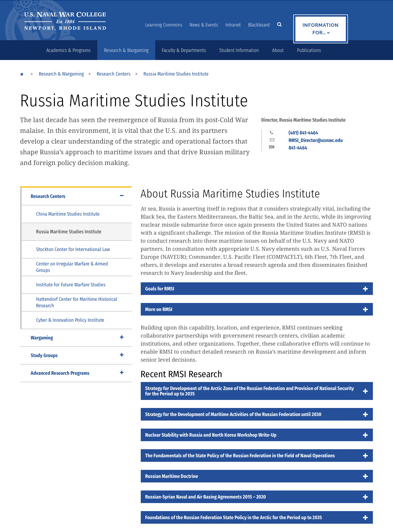Open the Faculty & Departments menu
Screen dimensions: 393x532
coord(184,50)
